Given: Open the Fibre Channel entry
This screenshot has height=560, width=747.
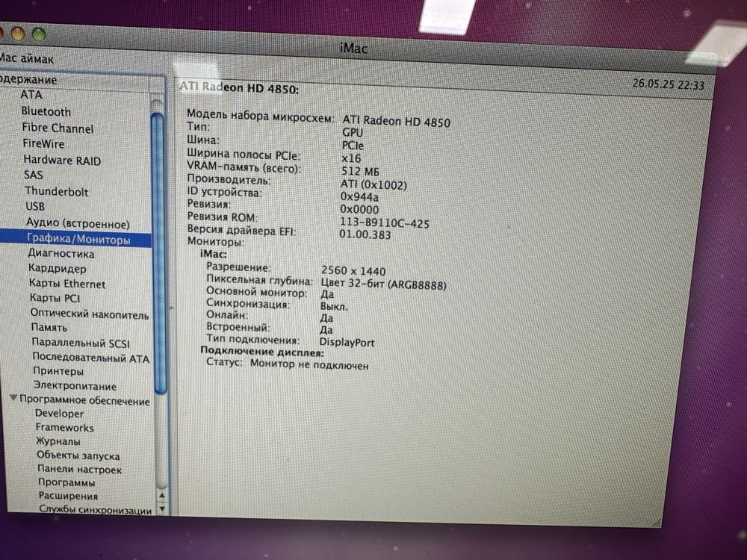Looking at the screenshot, I should pos(58,128).
